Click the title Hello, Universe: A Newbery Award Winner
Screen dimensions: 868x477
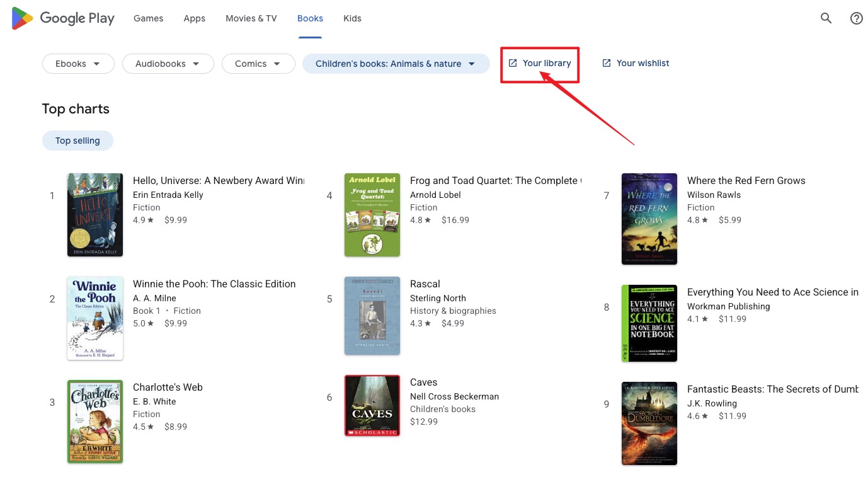pos(219,181)
